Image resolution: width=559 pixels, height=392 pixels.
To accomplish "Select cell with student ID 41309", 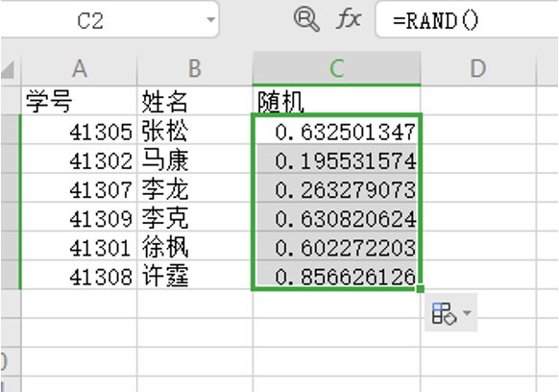I will (79, 217).
